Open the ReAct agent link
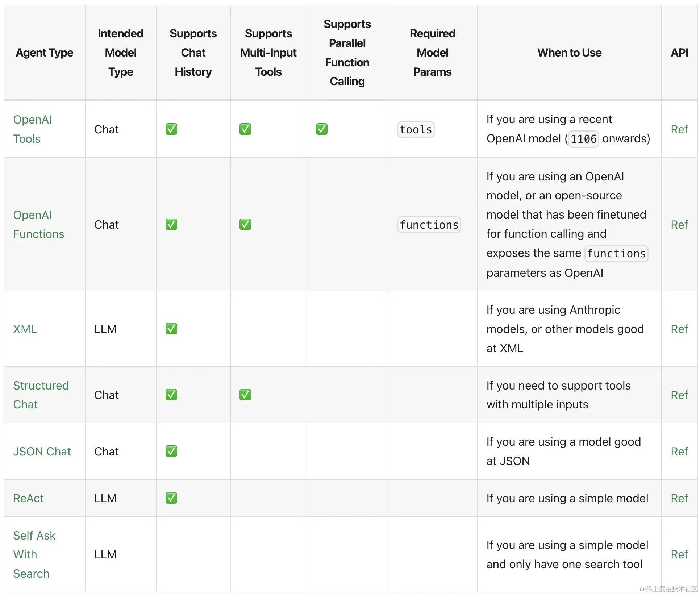700x595 pixels. coord(28,498)
